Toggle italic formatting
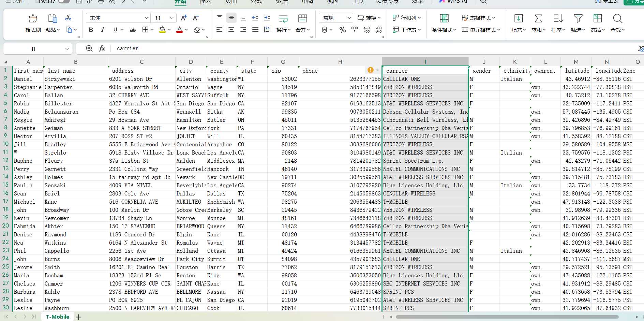Screen dimensions: 644x321 coord(103,30)
